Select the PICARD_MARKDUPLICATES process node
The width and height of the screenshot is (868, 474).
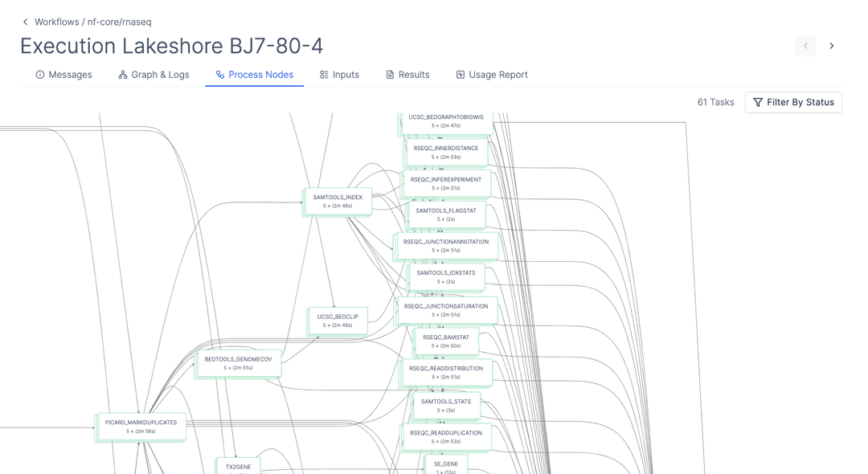click(141, 427)
